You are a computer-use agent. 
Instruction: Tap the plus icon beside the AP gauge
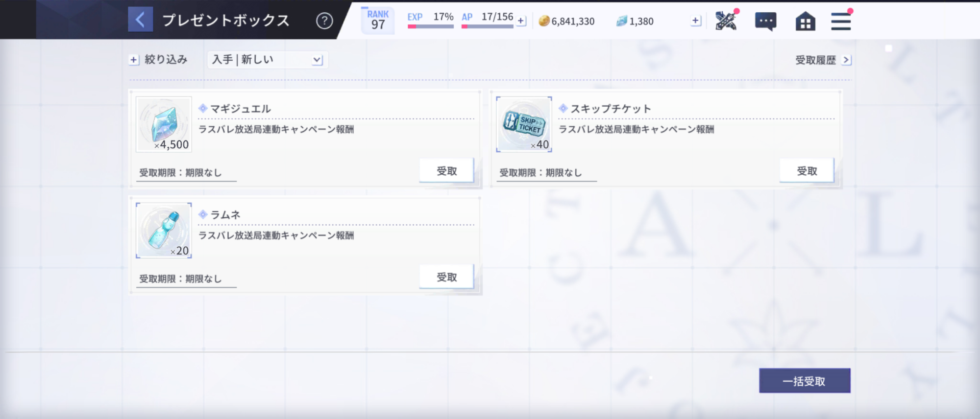pos(521,21)
